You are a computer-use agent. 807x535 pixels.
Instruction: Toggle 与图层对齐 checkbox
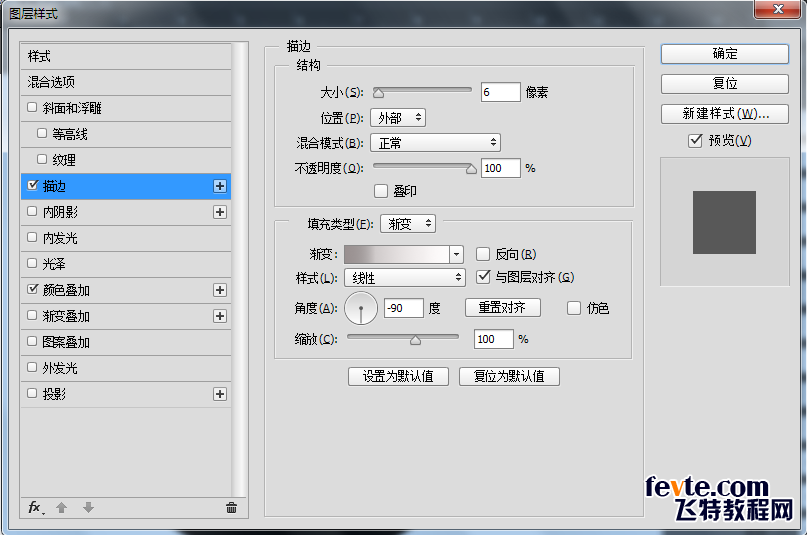pyautogui.click(x=483, y=277)
